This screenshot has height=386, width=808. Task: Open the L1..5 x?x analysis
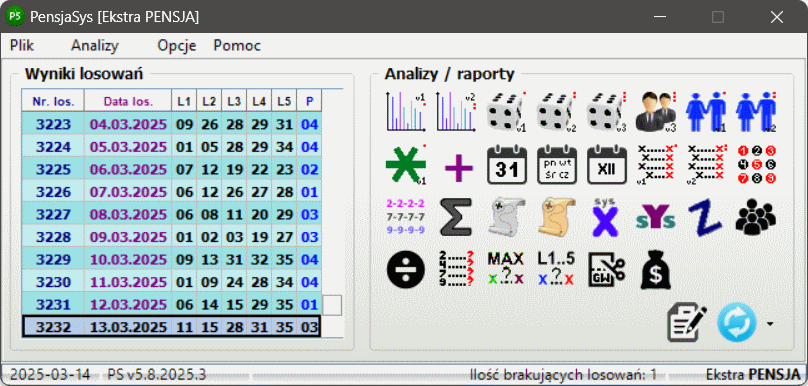(x=556, y=268)
